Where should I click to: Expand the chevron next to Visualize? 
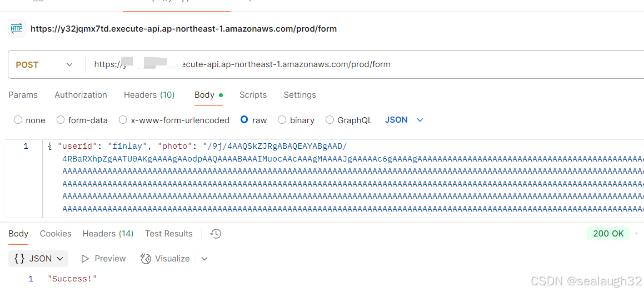coord(204,259)
